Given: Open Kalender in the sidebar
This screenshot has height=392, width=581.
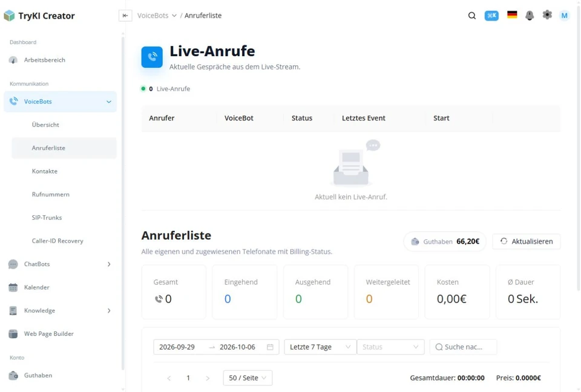Looking at the screenshot, I should 60,287.
